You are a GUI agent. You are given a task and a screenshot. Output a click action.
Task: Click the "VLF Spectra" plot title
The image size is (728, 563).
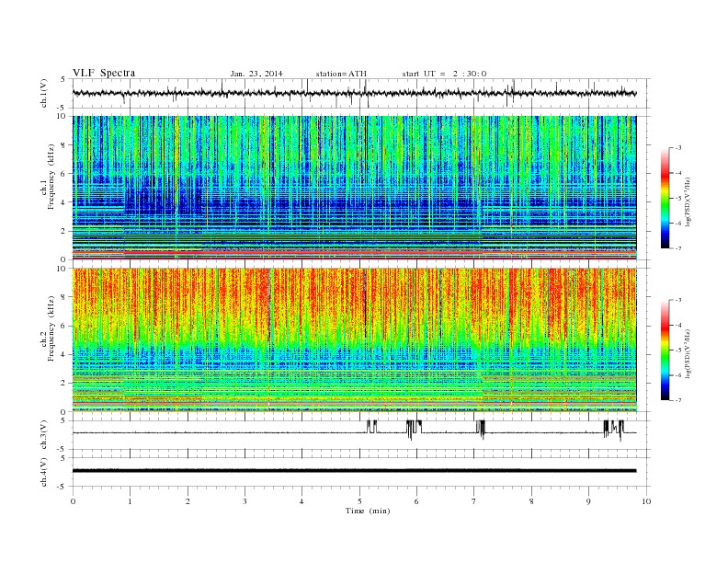[x=104, y=73]
